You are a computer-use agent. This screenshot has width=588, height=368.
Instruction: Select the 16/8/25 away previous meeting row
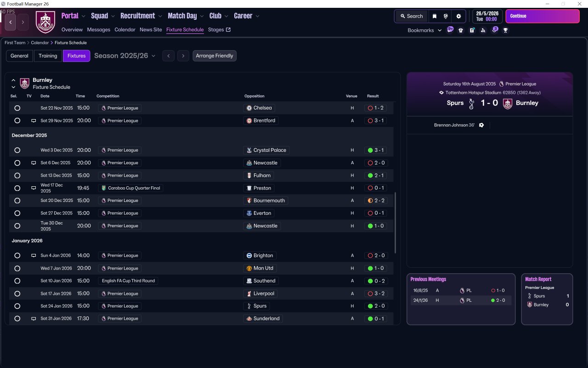461,290
